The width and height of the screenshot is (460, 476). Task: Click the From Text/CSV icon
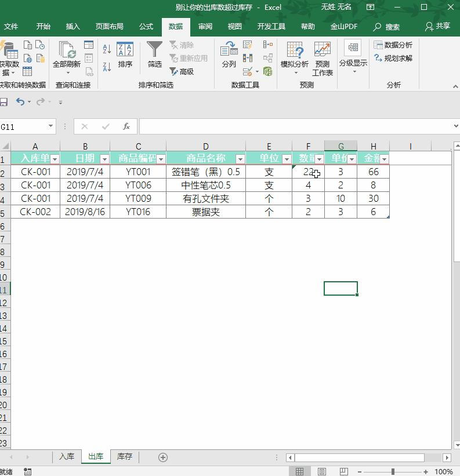[x=28, y=45]
